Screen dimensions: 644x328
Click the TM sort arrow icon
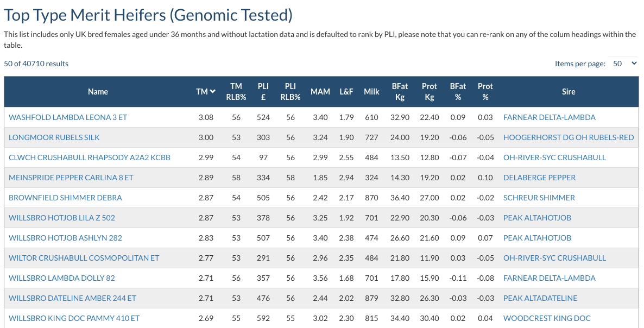(x=213, y=92)
